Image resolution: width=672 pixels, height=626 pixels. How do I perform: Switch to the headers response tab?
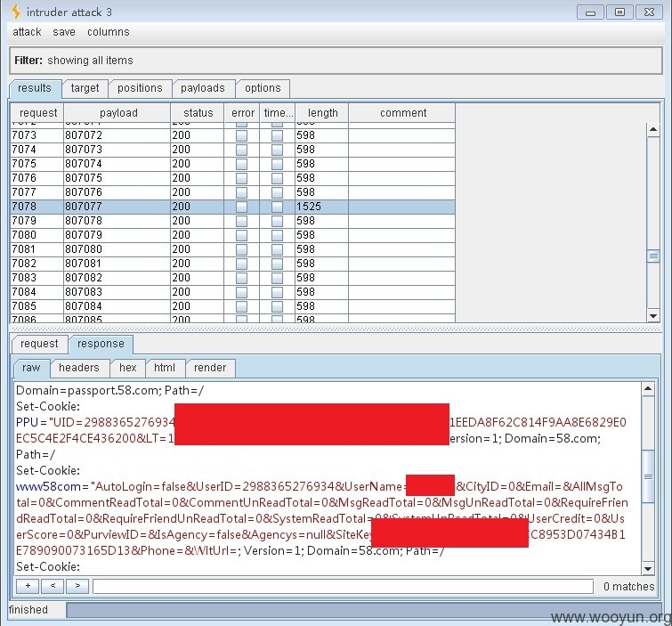coord(79,368)
